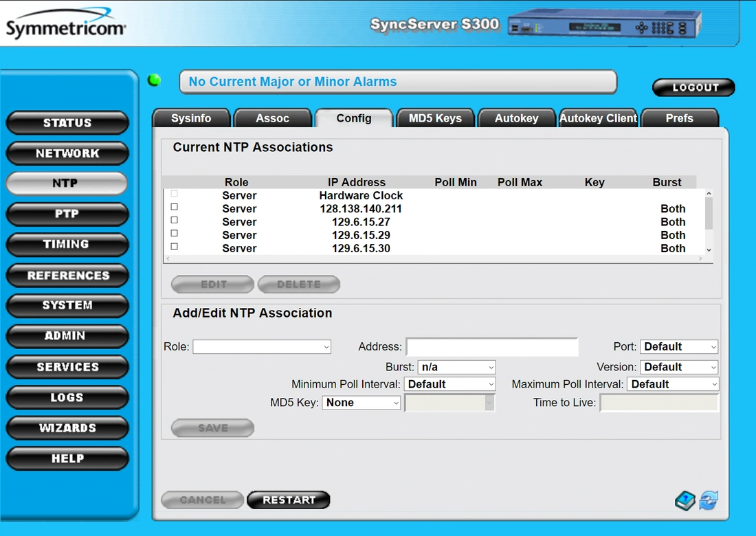Open the MD5 Key dropdown
The image size is (756, 536).
coord(362,403)
